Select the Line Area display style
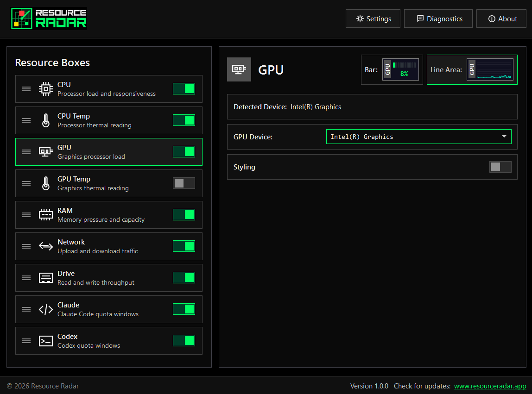This screenshot has height=394, width=532. [x=472, y=69]
